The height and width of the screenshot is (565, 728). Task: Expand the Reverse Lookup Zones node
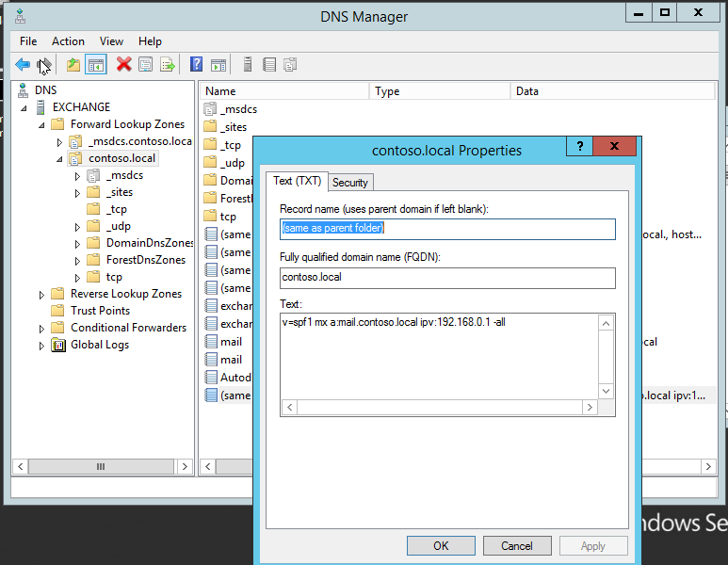[x=41, y=295]
